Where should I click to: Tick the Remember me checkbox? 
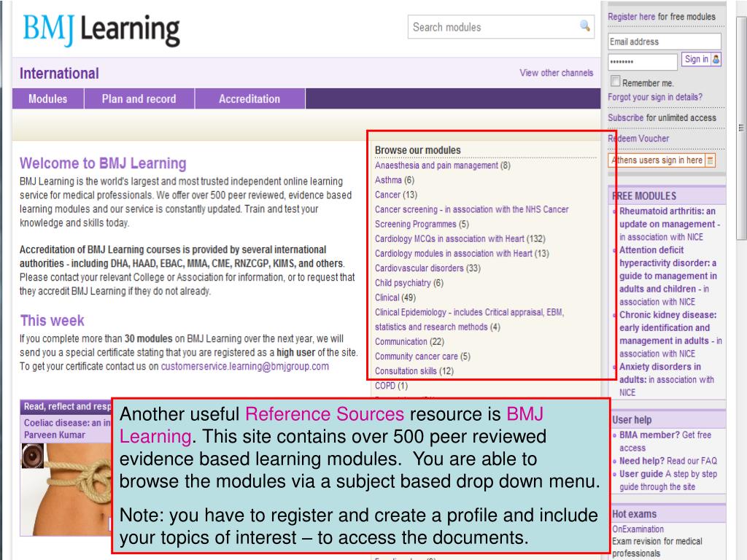pyautogui.click(x=615, y=81)
